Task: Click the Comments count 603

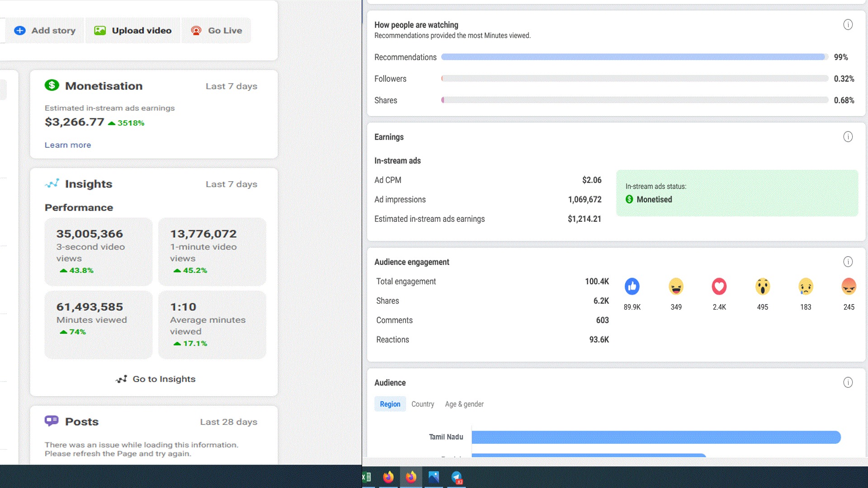Action: point(602,320)
